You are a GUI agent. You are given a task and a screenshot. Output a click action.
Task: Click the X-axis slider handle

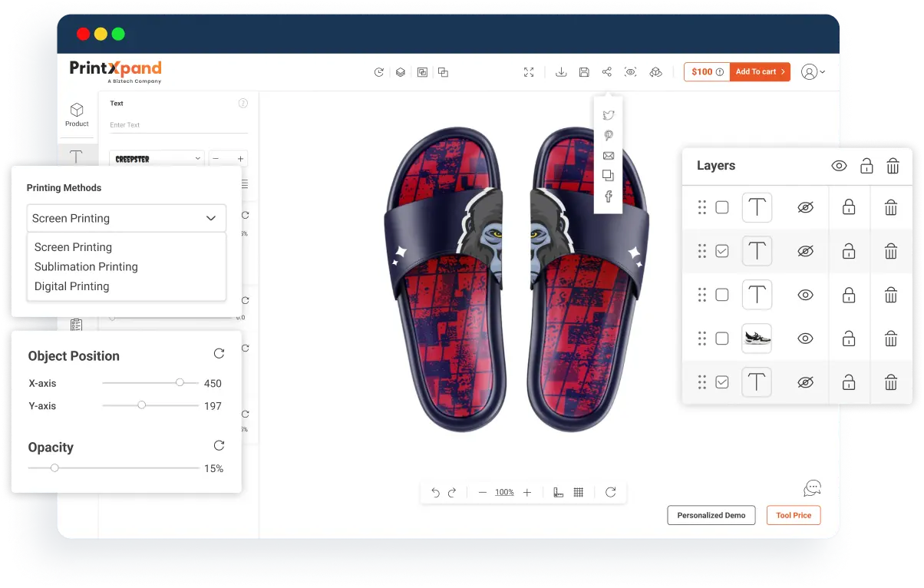click(x=180, y=382)
